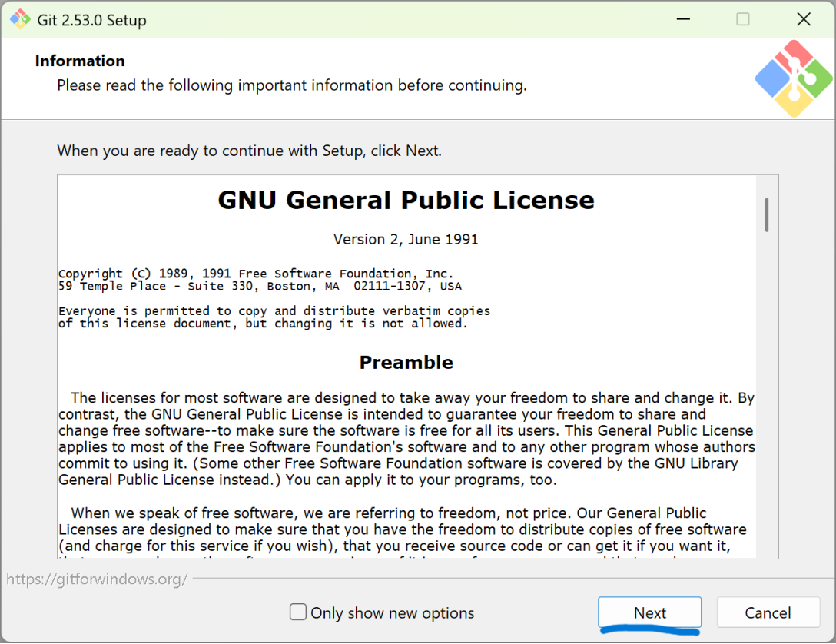Click the Version 2, June 1991 line
Screen dimensions: 836x644
pyautogui.click(x=406, y=240)
